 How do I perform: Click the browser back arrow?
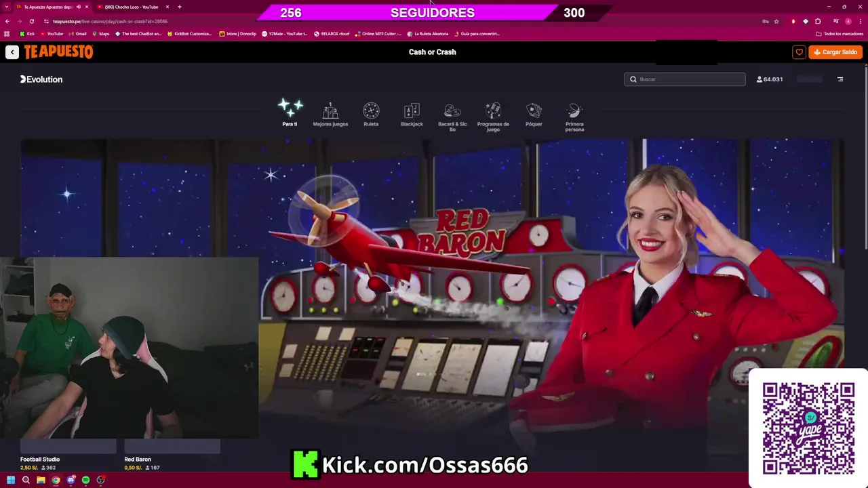(7, 21)
